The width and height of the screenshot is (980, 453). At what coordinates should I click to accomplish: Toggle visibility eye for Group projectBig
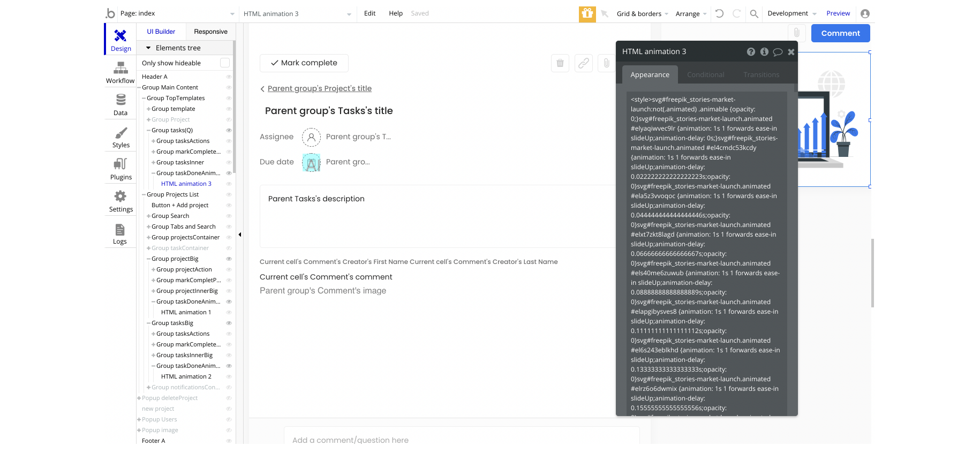229,259
